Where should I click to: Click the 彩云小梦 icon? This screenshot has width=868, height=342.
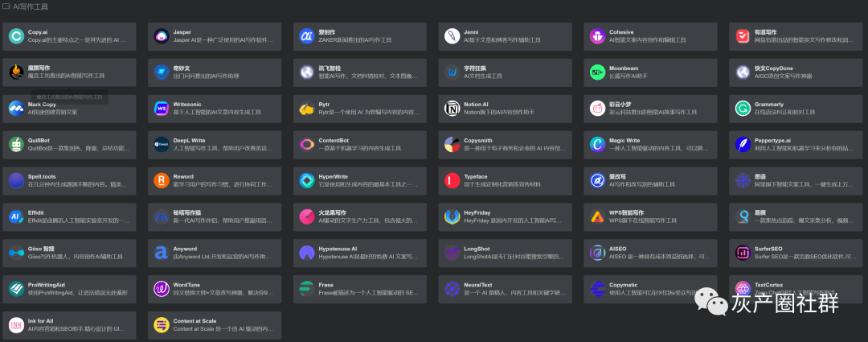click(598, 109)
